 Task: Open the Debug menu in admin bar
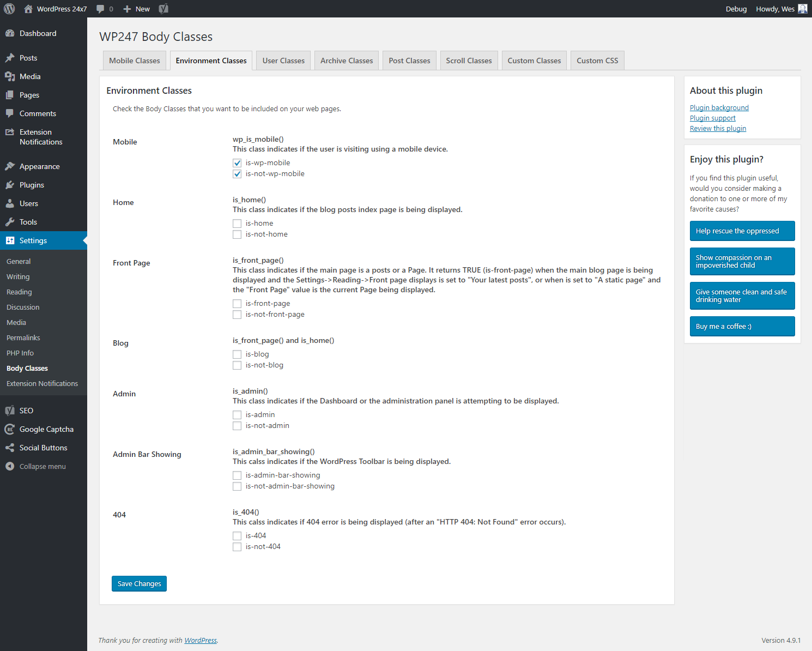pyautogui.click(x=736, y=9)
